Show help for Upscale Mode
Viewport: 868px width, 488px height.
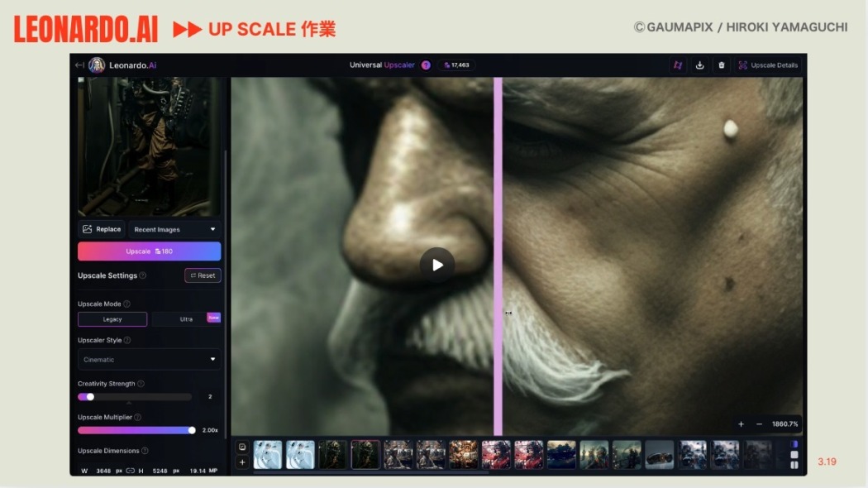pos(126,304)
